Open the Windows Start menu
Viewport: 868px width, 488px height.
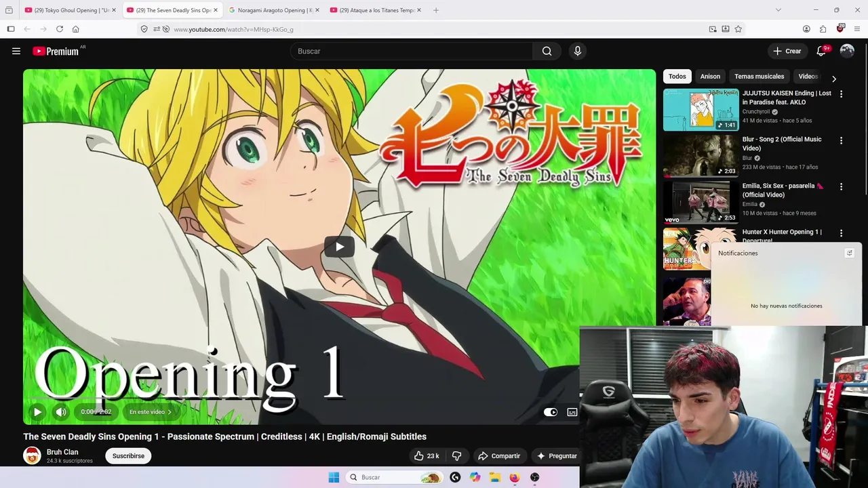[334, 477]
